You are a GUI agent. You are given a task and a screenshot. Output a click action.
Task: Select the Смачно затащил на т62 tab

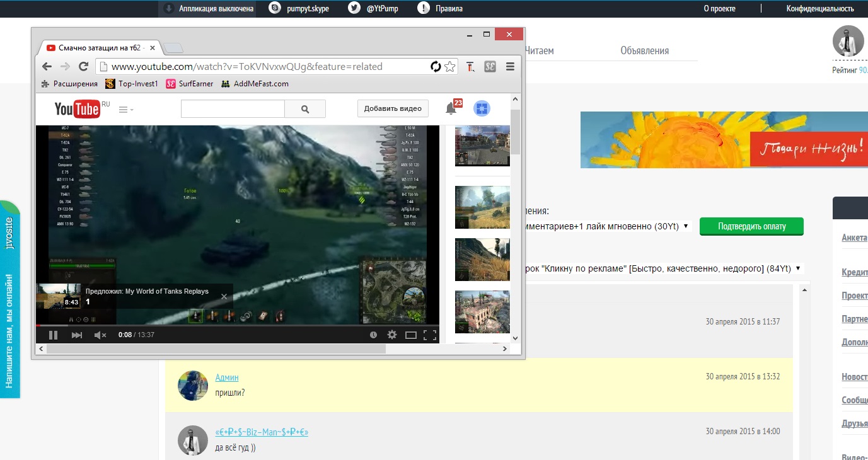(100, 48)
